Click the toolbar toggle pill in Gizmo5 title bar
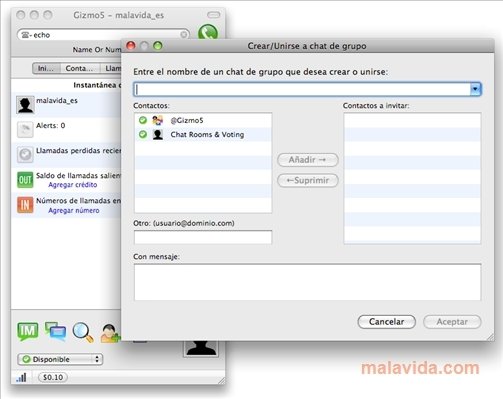Viewport: 503px width, 399px height. click(x=213, y=15)
